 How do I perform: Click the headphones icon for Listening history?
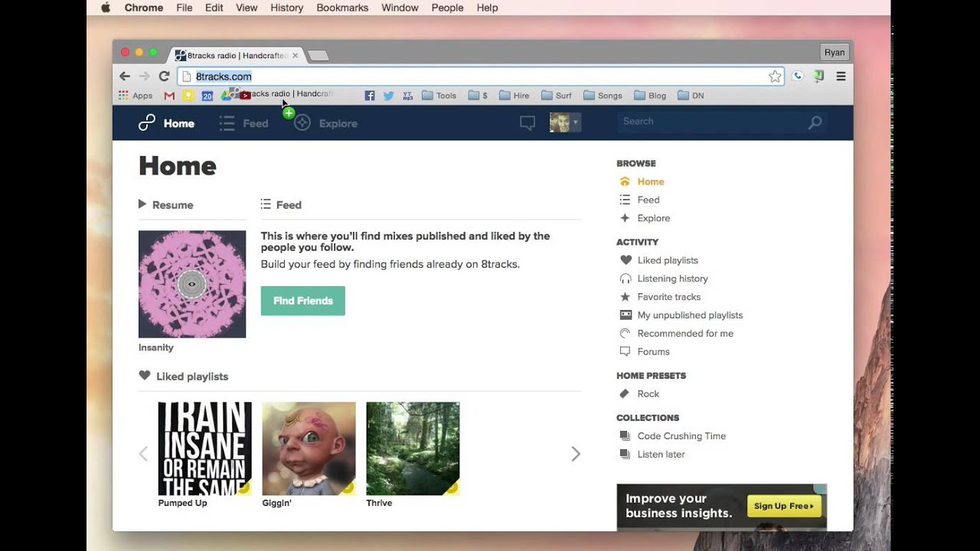point(626,279)
